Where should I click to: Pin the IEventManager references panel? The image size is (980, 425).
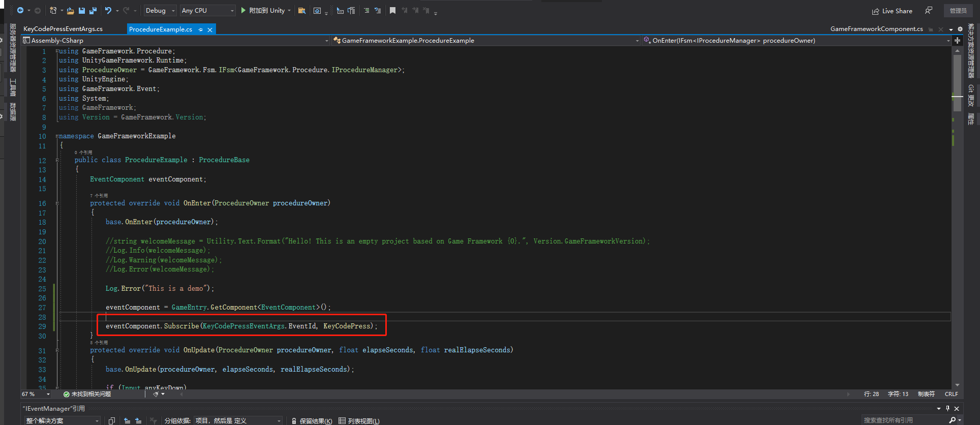coord(947,408)
